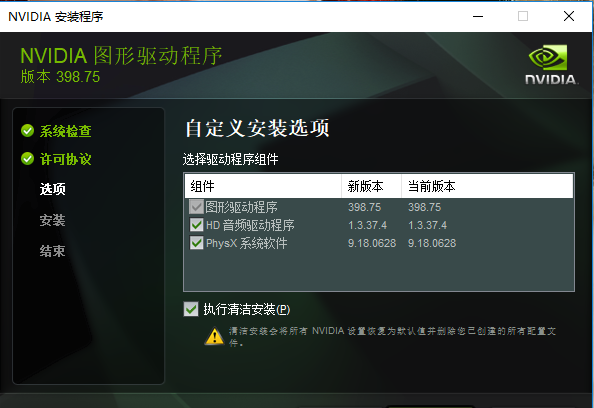Select the 系统检查 step
The width and height of the screenshot is (594, 408).
(x=66, y=131)
